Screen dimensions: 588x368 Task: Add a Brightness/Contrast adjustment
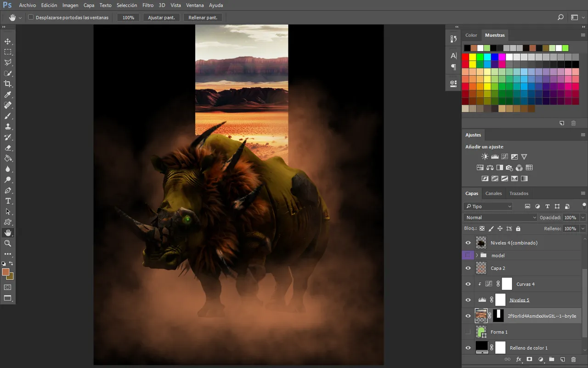485,157
